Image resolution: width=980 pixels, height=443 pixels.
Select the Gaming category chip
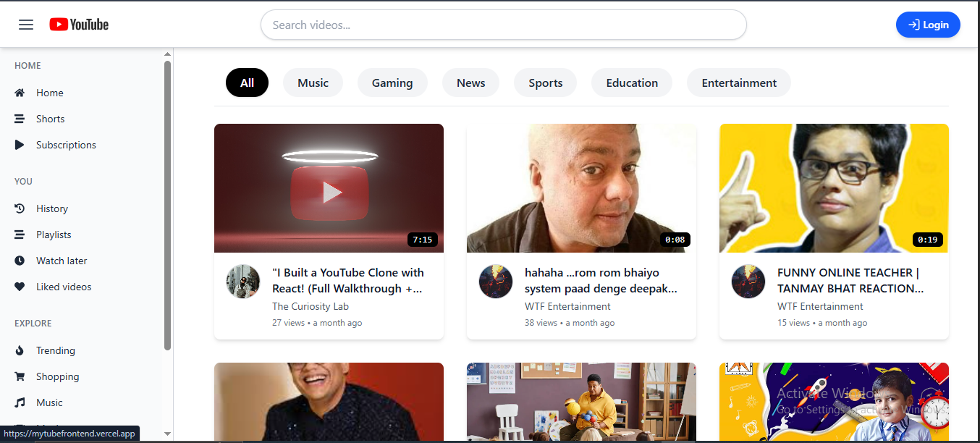(x=392, y=83)
